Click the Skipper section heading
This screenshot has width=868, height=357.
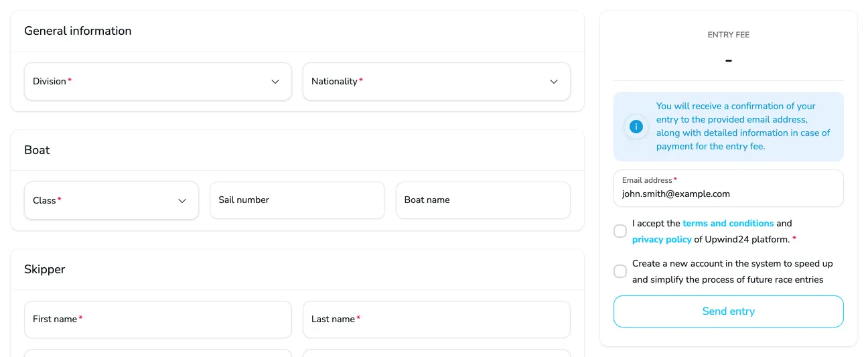(x=44, y=269)
